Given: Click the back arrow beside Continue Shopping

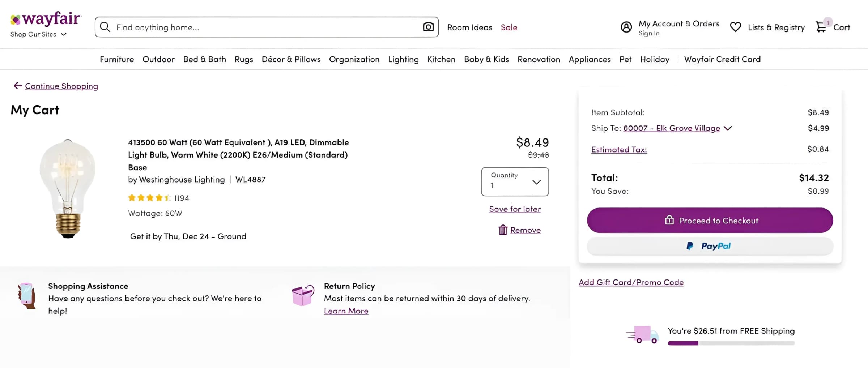Looking at the screenshot, I should tap(18, 86).
